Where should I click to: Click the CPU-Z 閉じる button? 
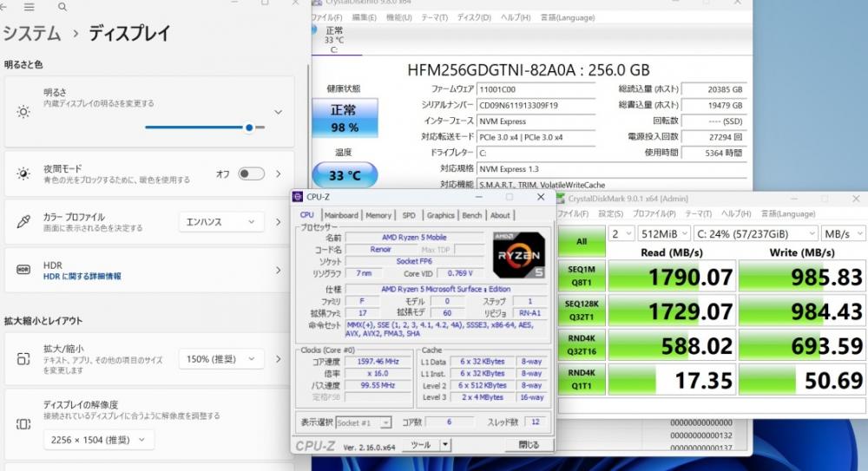click(528, 444)
